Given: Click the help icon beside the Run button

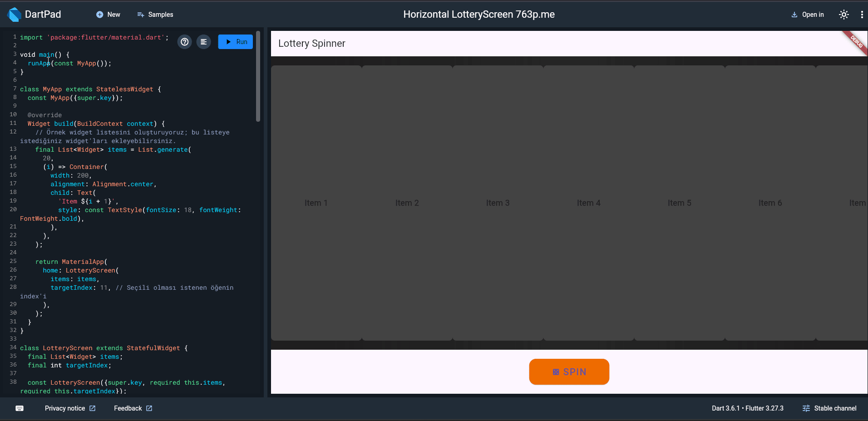Looking at the screenshot, I should pyautogui.click(x=184, y=41).
